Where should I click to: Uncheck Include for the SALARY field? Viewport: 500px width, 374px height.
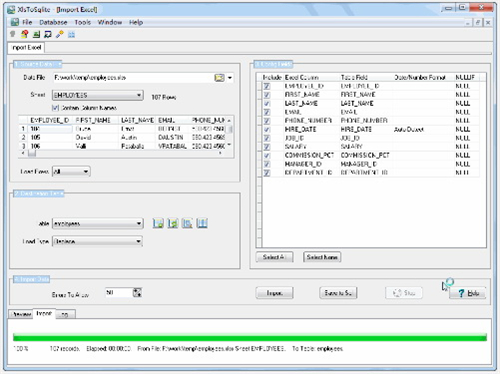click(x=267, y=147)
